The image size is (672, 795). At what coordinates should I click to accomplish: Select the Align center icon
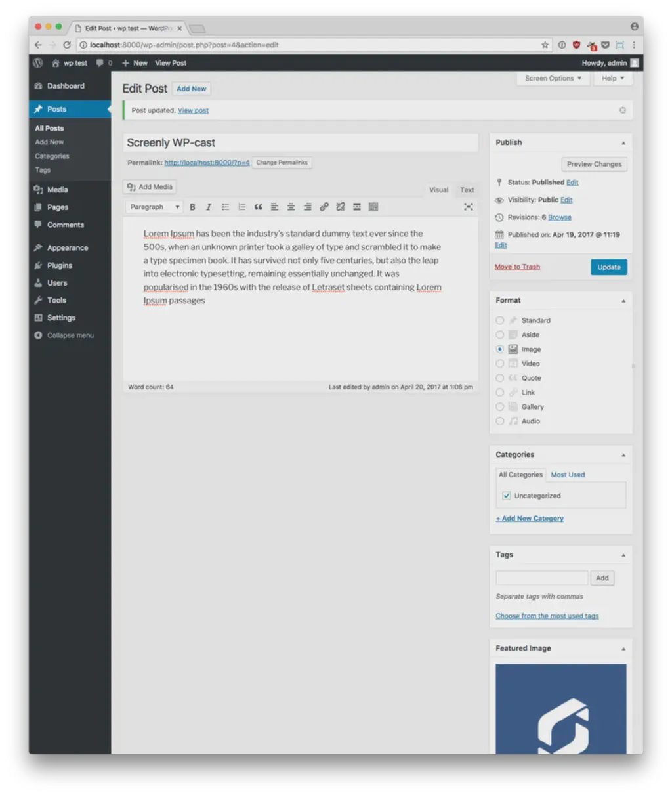pos(291,207)
